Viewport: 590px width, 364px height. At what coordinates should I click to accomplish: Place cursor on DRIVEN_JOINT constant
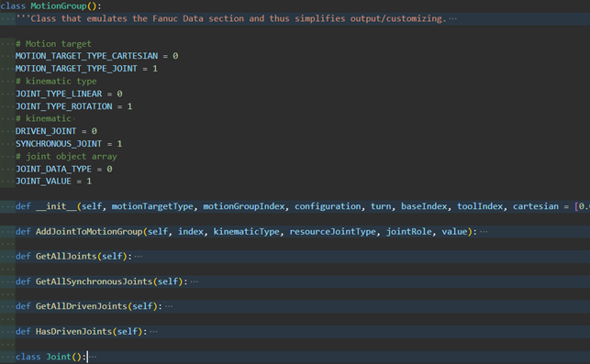coord(46,131)
